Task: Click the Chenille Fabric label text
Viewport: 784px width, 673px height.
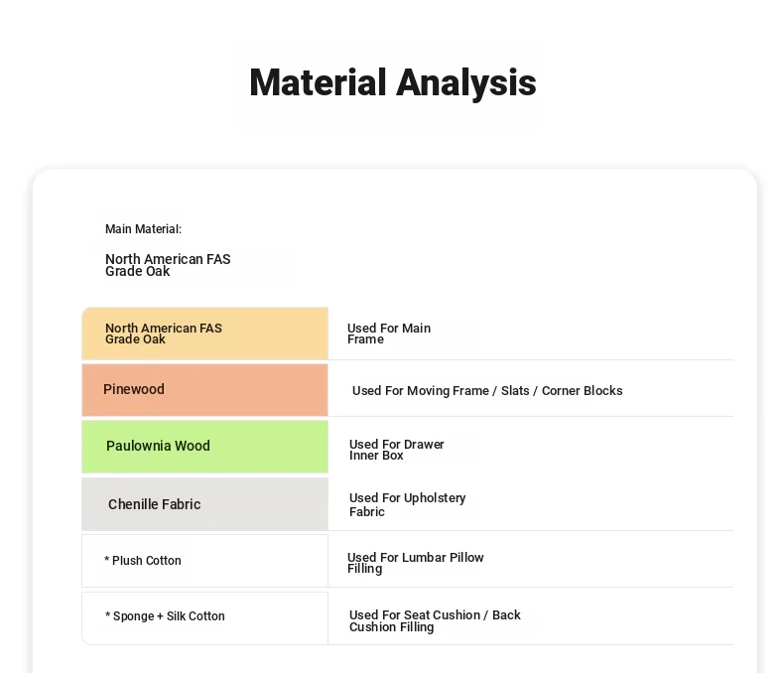Action: pyautogui.click(x=155, y=504)
